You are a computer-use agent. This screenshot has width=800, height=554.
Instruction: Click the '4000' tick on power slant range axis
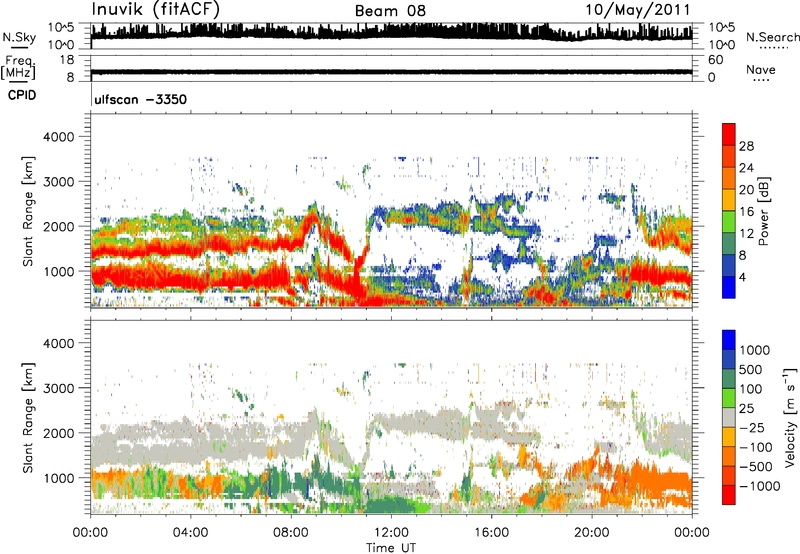pos(58,137)
